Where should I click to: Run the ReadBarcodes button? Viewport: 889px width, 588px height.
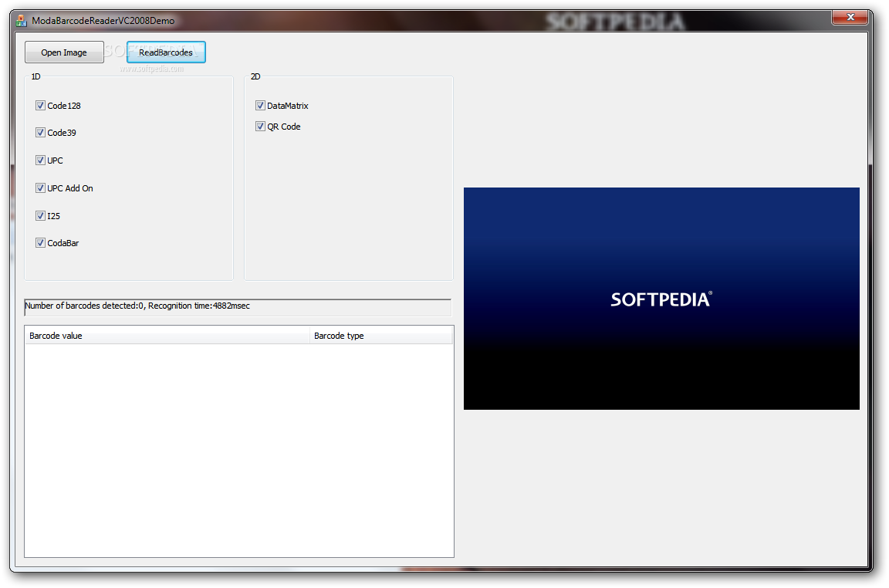pyautogui.click(x=166, y=52)
